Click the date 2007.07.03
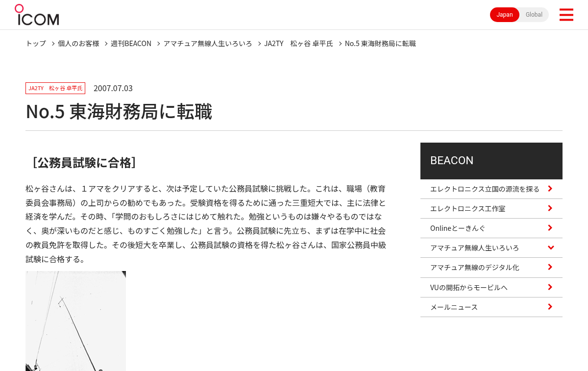The image size is (588, 371). click(x=113, y=88)
